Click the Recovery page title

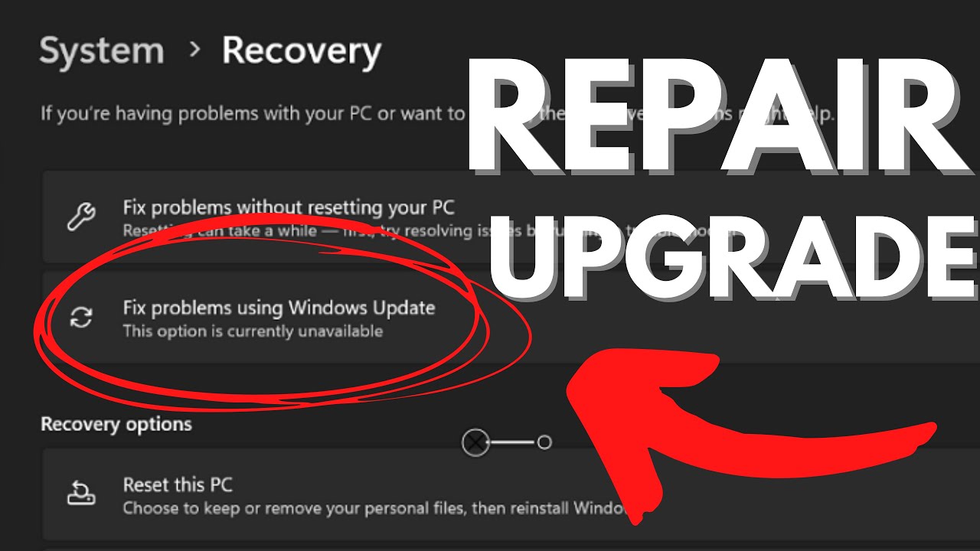(301, 52)
